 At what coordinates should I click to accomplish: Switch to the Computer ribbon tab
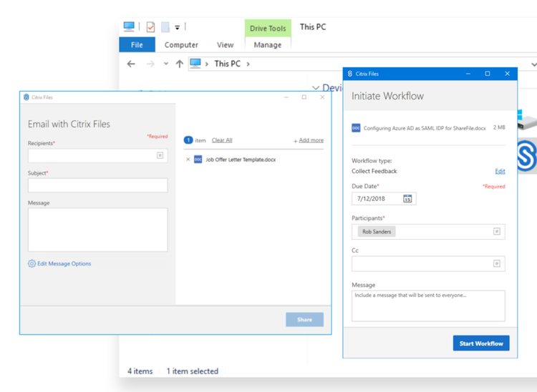pyautogui.click(x=181, y=45)
